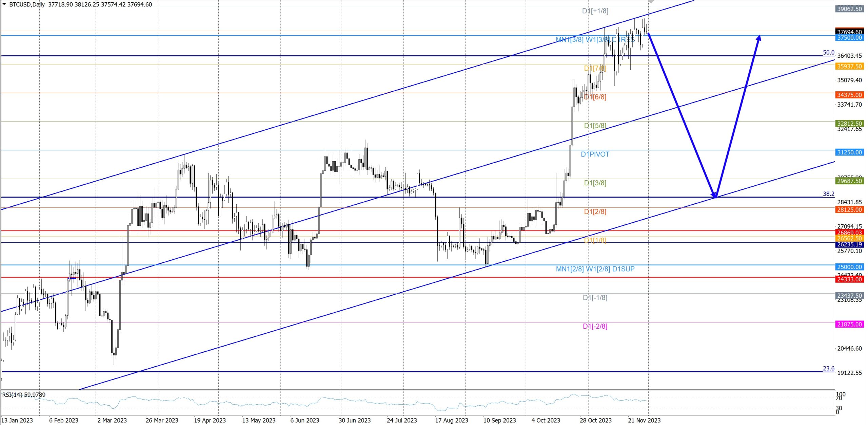
Task: Select the orange 35937.50 price tag
Action: 849,66
